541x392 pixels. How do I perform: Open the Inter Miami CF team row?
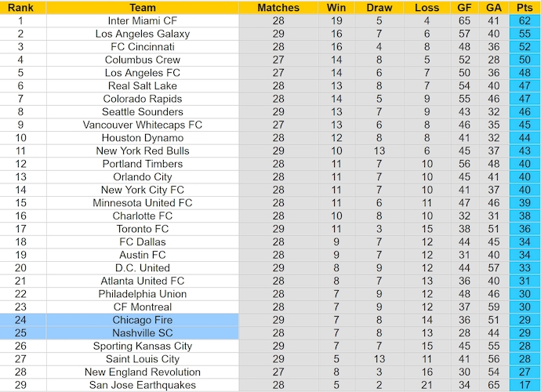click(142, 21)
